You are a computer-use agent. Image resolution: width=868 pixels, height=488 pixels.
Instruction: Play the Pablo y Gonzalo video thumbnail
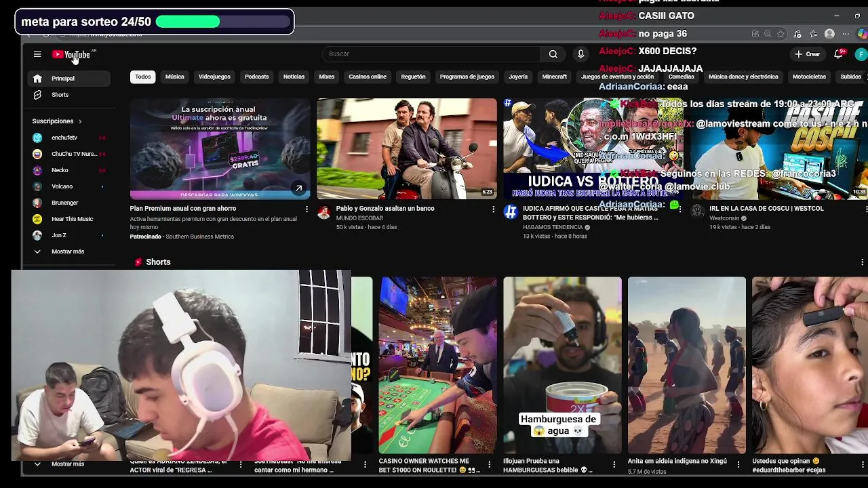(x=407, y=149)
